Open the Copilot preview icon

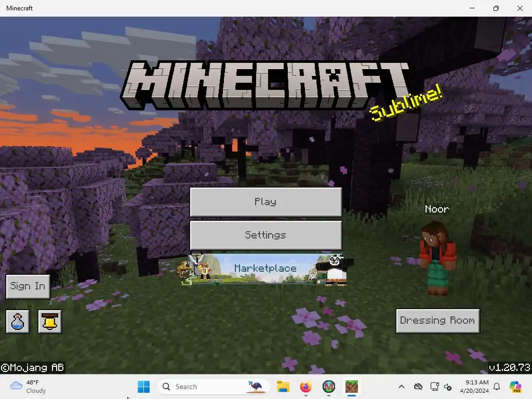tap(515, 387)
